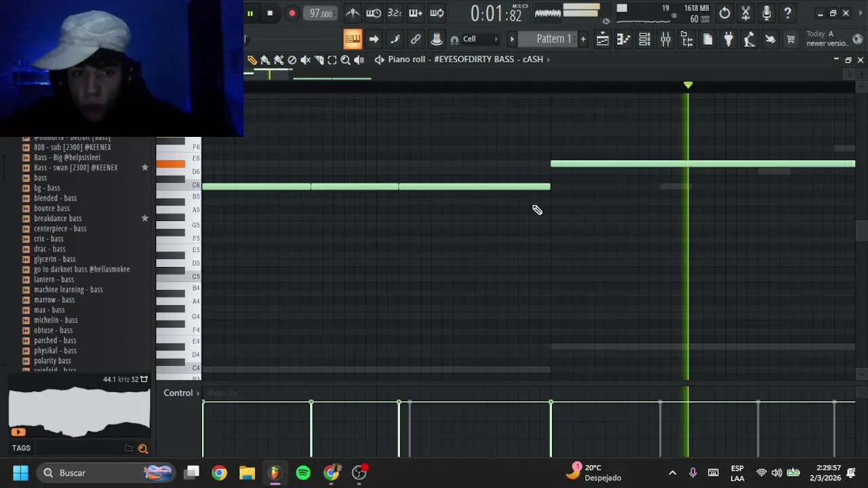868x488 pixels.
Task: Open File Explorer from the taskbar
Action: click(x=247, y=473)
